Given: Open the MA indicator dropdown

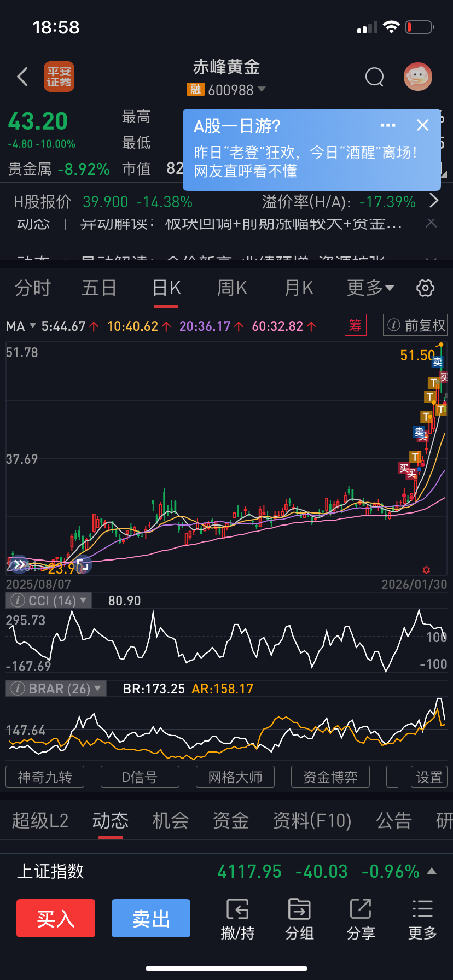Looking at the screenshot, I should pos(21,326).
